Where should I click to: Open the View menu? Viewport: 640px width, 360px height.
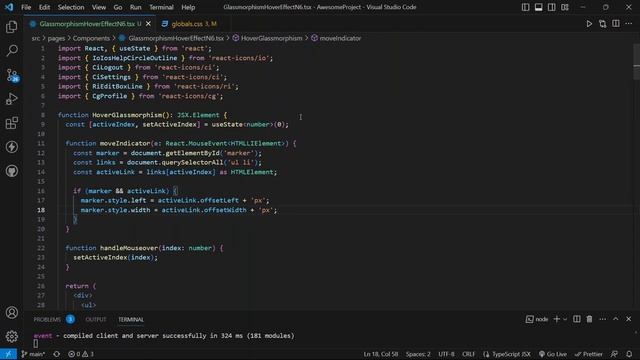click(x=99, y=7)
